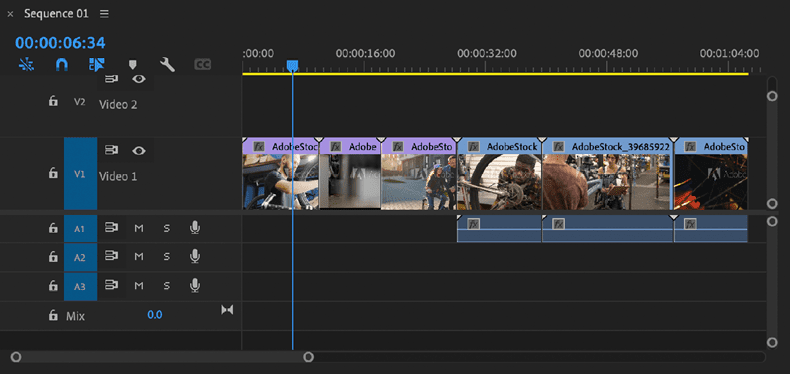
Task: Toggle Snap in Timeline magnet icon
Action: [62, 64]
